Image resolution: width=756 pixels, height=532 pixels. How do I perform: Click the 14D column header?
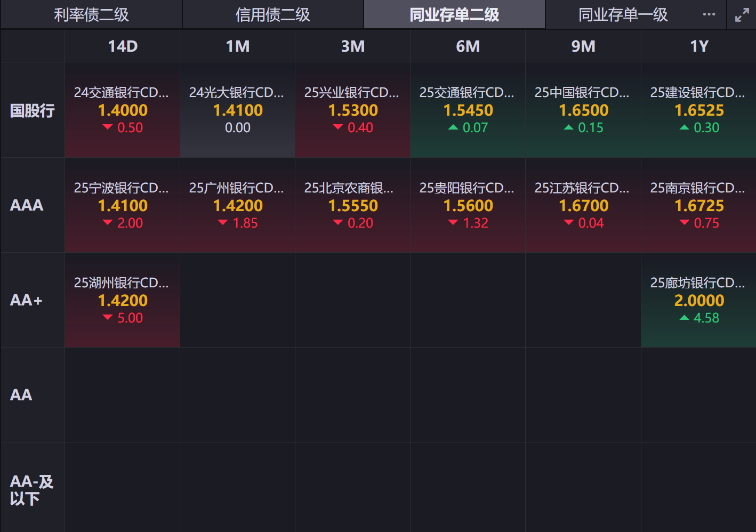pyautogui.click(x=123, y=46)
